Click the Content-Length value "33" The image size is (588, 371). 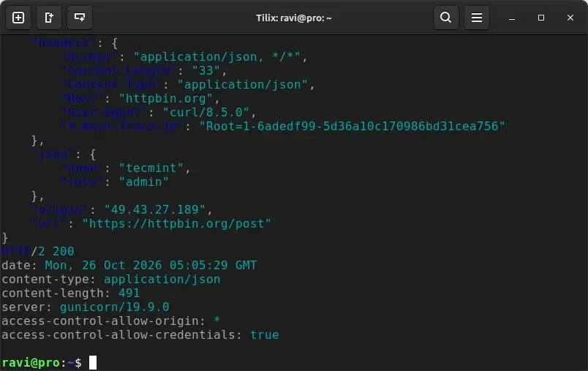206,70
